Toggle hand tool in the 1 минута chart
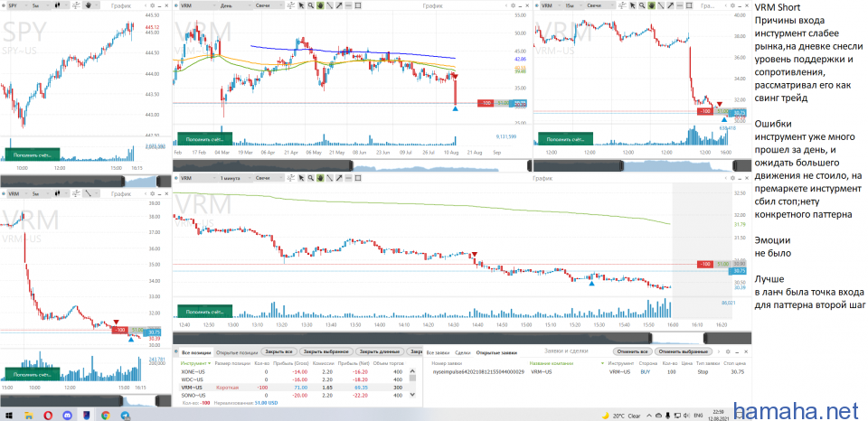This screenshot has width=868, height=421. point(320,178)
